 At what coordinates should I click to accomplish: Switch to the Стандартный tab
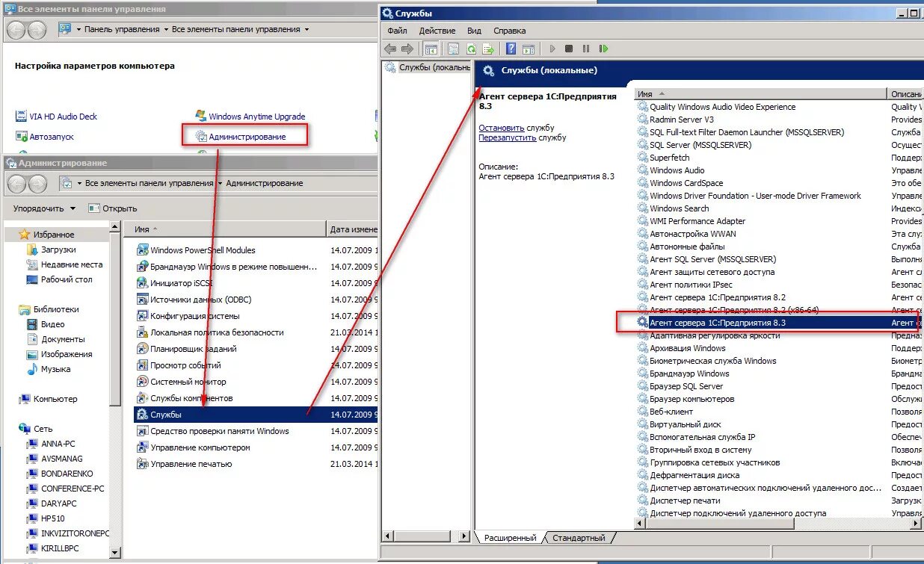pyautogui.click(x=579, y=538)
